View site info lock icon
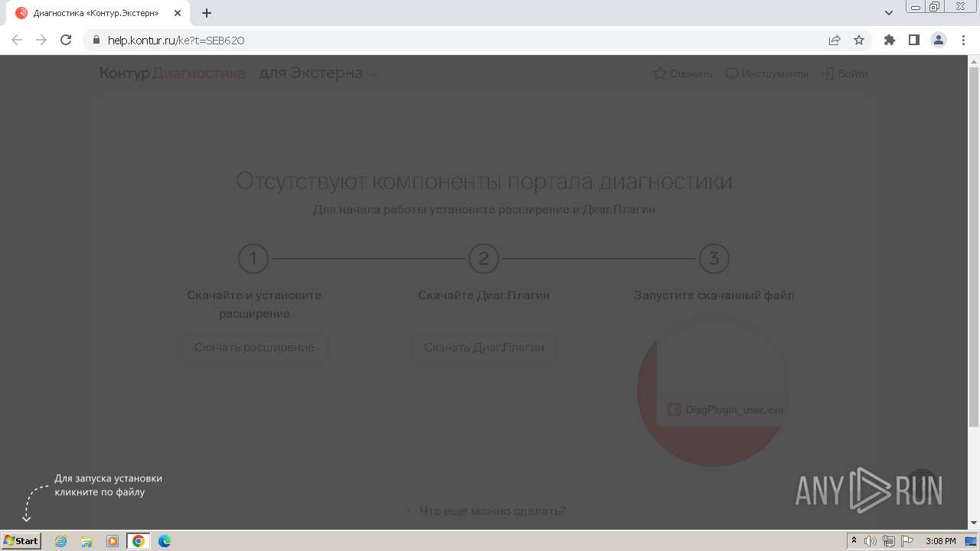This screenshot has width=980, height=551. (96, 40)
